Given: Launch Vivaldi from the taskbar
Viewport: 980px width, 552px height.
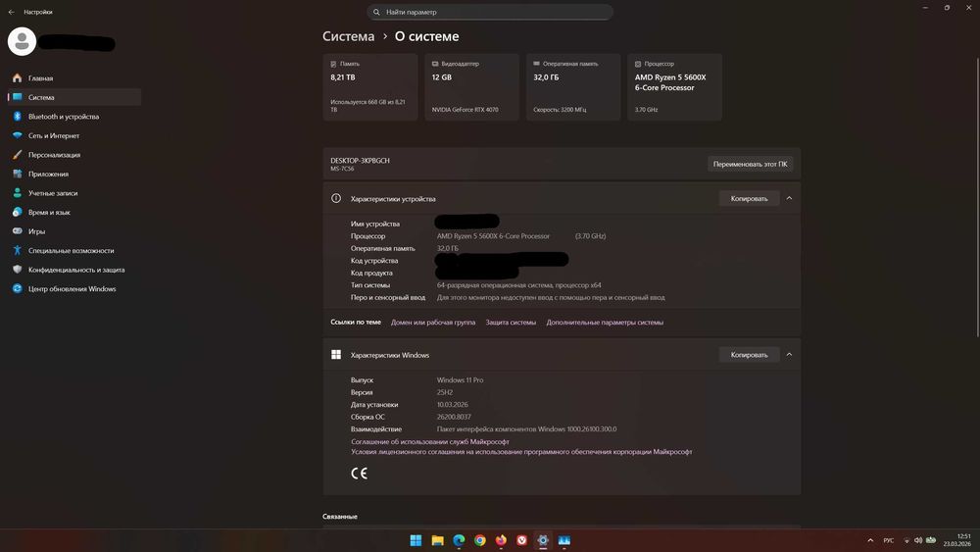Looking at the screenshot, I should [522, 541].
